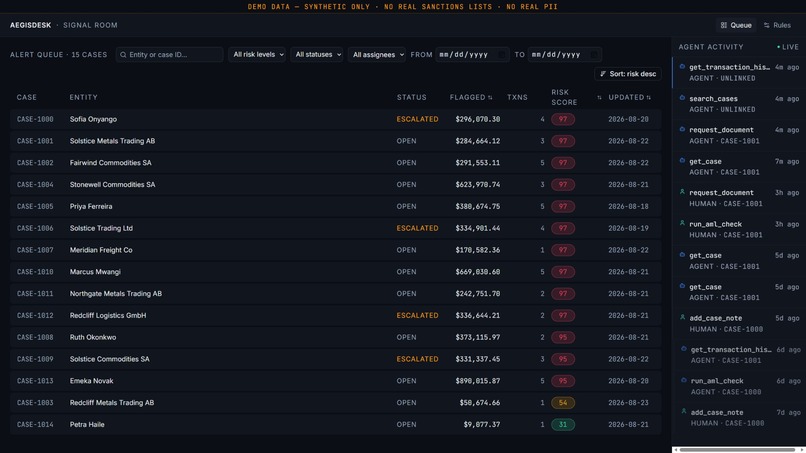Click the search magnifier icon in entity field

(123, 55)
